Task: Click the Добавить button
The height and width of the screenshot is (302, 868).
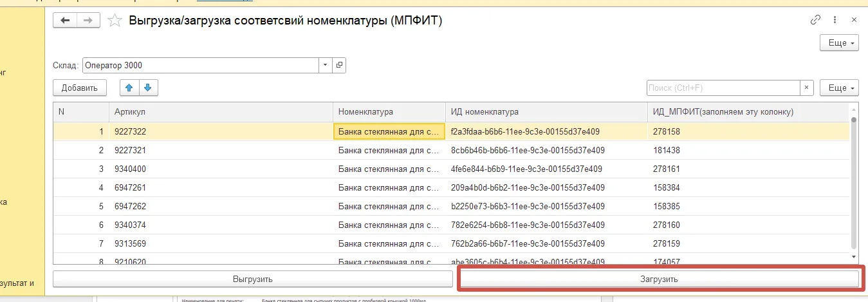Action: (x=80, y=88)
